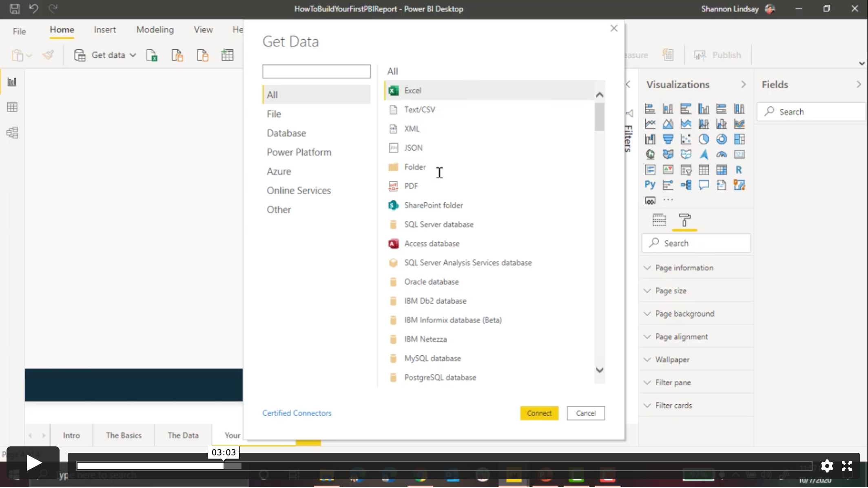This screenshot has width=868, height=488.
Task: Expand the Page alignment section
Action: point(696,337)
